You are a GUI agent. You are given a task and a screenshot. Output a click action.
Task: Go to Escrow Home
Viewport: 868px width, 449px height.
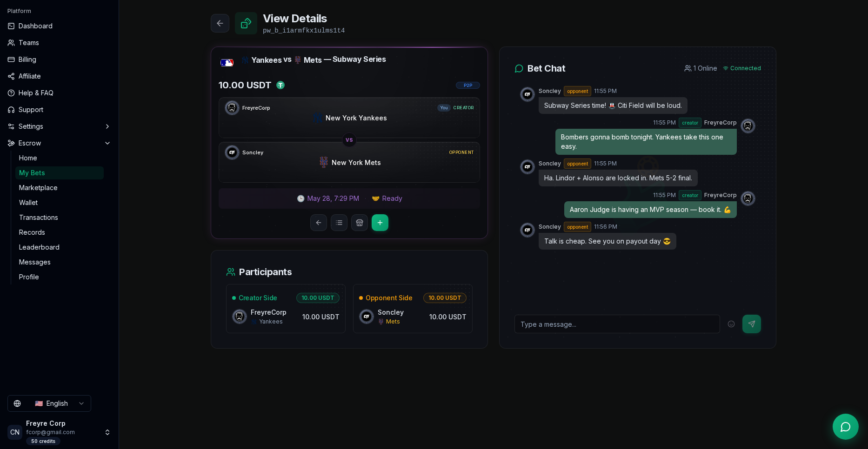pyautogui.click(x=60, y=158)
